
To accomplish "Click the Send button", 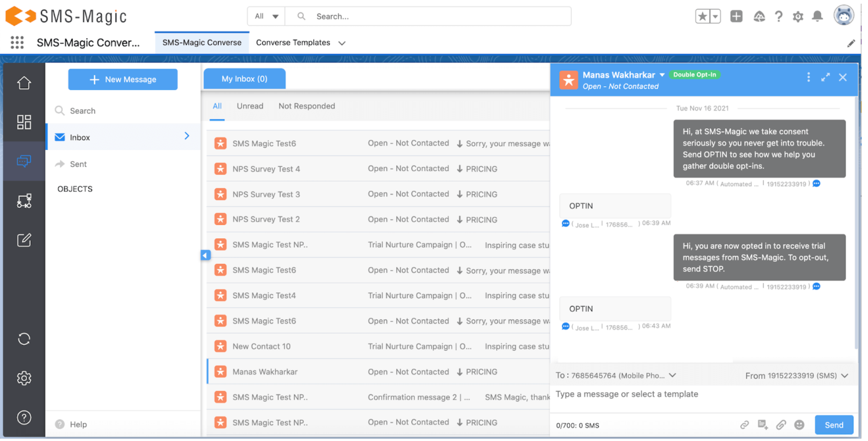I will click(x=834, y=425).
